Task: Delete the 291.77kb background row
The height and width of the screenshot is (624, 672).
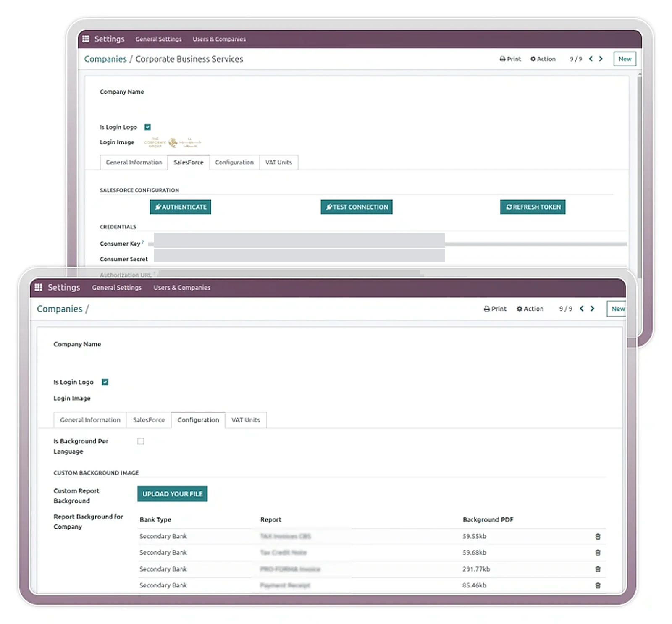Action: [598, 569]
